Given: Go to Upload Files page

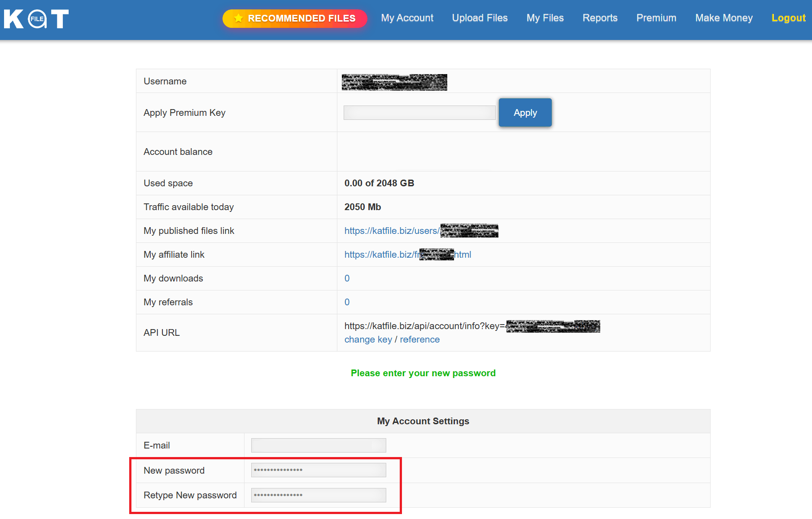Looking at the screenshot, I should point(480,18).
